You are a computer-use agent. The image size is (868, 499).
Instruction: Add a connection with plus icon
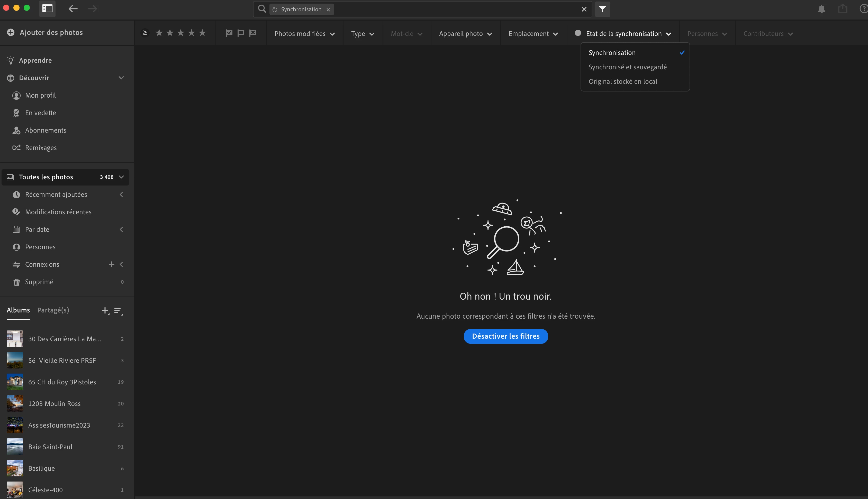click(x=111, y=264)
